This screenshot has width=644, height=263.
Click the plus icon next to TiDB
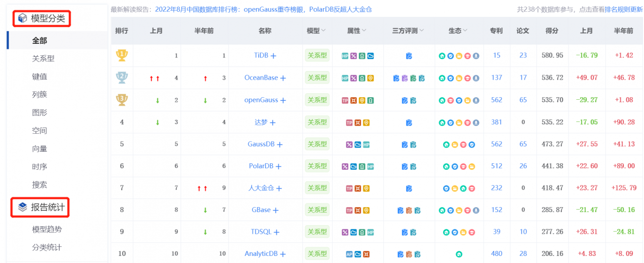274,56
